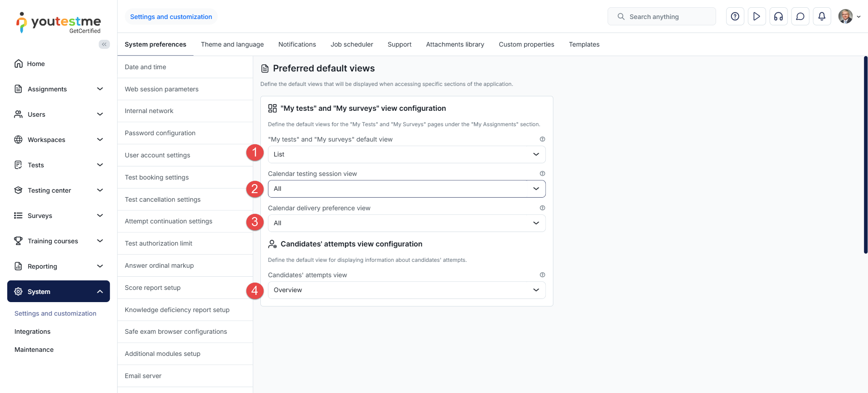868x393 pixels.
Task: Select Password configuration settings item
Action: tap(160, 133)
